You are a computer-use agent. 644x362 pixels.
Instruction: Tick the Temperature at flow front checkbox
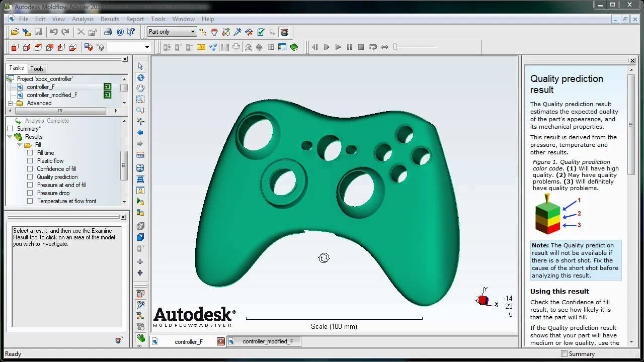click(30, 201)
